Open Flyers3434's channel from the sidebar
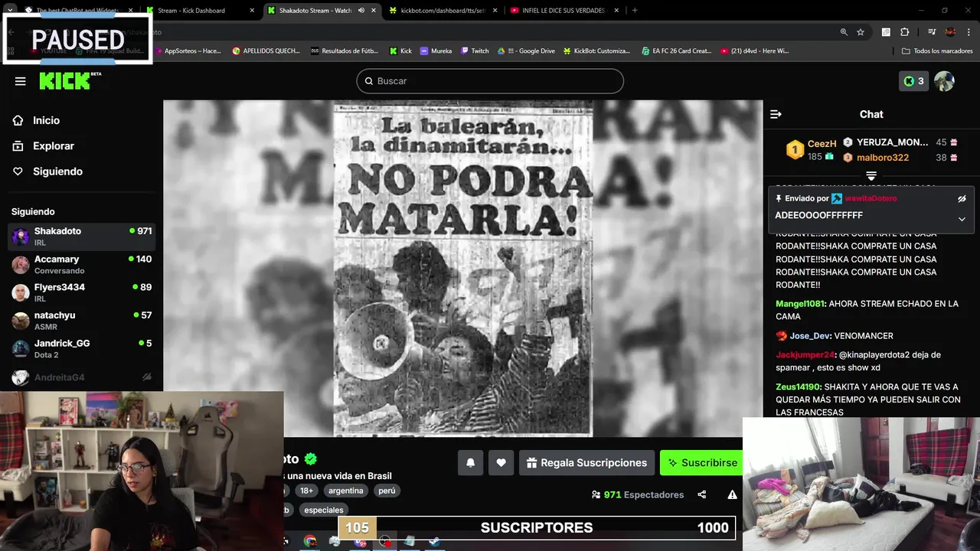 (x=81, y=292)
